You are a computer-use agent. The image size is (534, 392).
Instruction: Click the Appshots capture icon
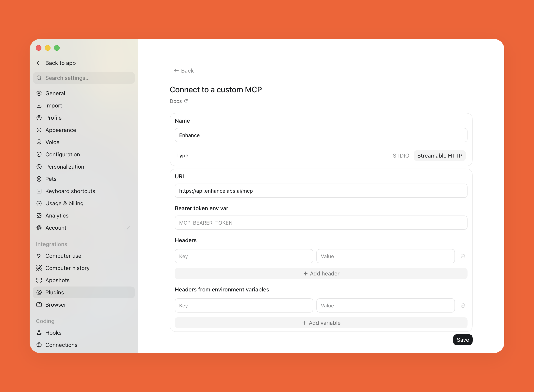point(39,280)
